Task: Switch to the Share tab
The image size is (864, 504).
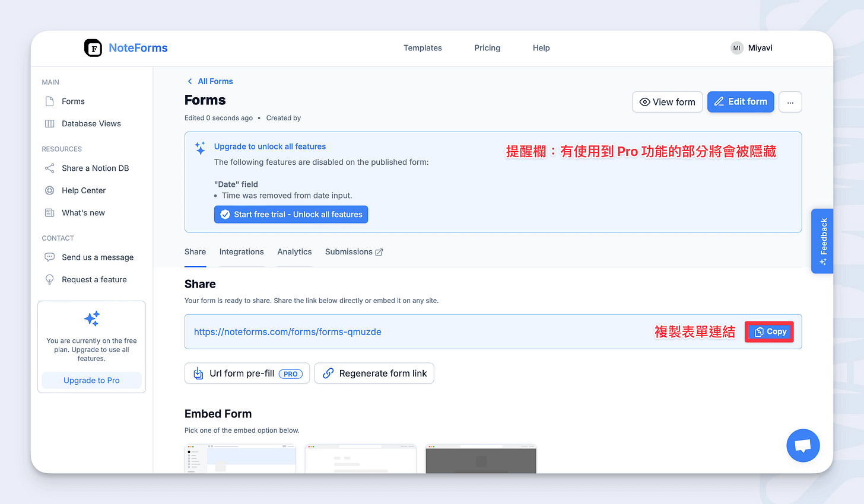Action: (x=195, y=252)
